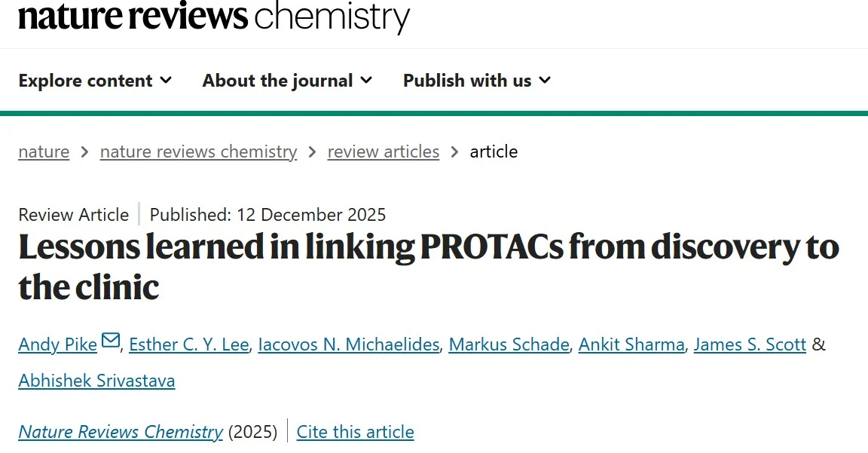The width and height of the screenshot is (868, 453).
Task: Click author Abhishek Srivastava
Action: (96, 380)
